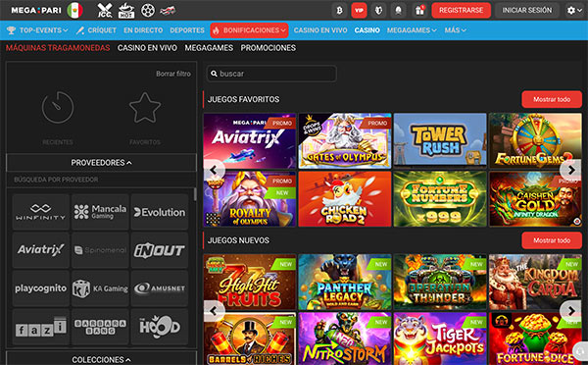This screenshot has height=365, width=588.
Task: Click the provider list scrollbar
Action: click(x=195, y=194)
